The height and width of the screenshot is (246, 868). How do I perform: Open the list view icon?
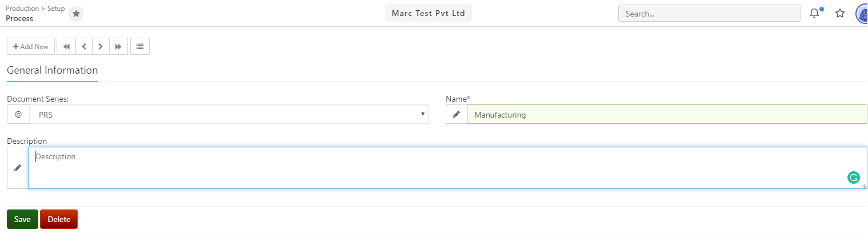click(140, 46)
